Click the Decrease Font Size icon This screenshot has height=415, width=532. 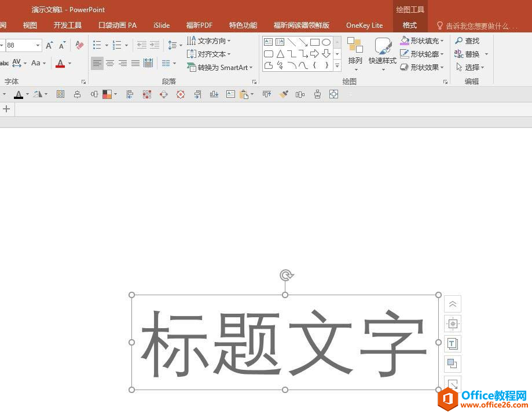pos(62,45)
